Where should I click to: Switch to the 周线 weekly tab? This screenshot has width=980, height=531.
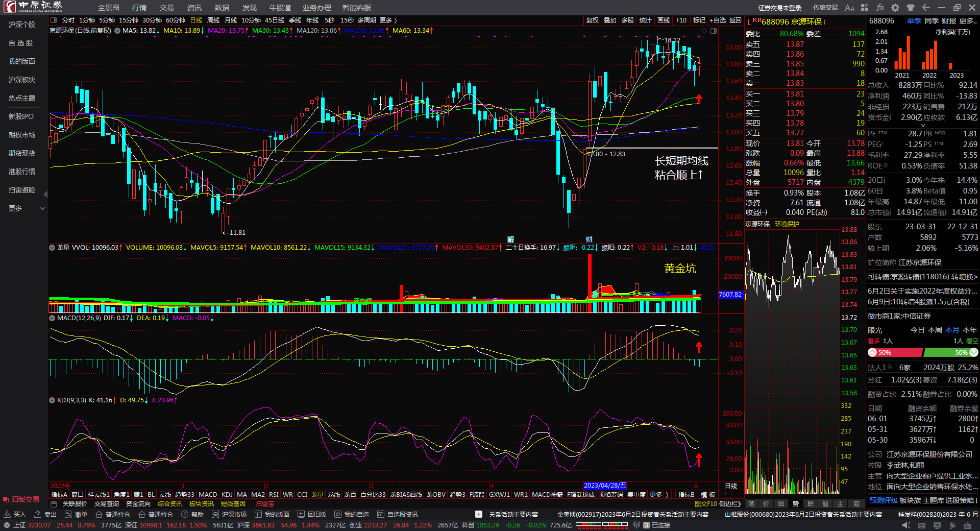(213, 20)
